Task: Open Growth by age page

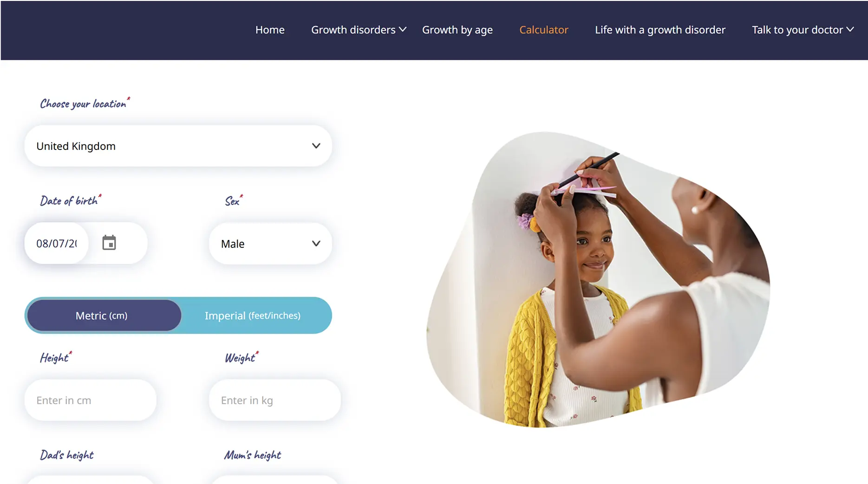Action: tap(457, 30)
